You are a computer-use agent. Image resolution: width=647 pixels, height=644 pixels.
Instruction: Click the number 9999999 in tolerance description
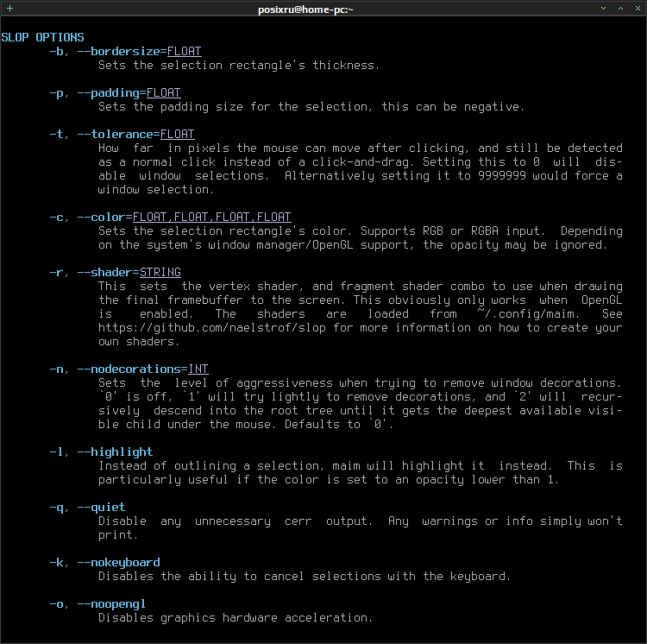point(502,176)
